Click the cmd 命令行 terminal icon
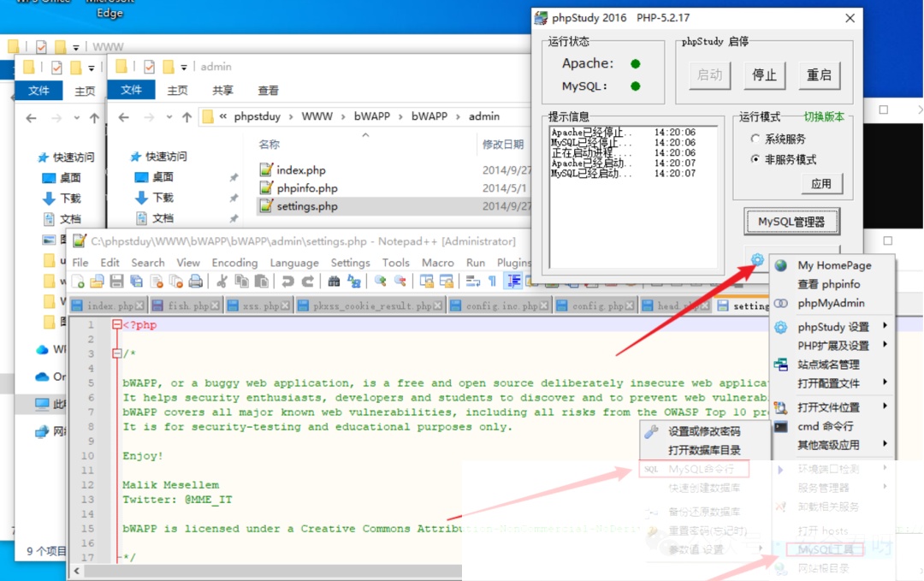Viewport: 924px width, 581px height. (x=781, y=426)
